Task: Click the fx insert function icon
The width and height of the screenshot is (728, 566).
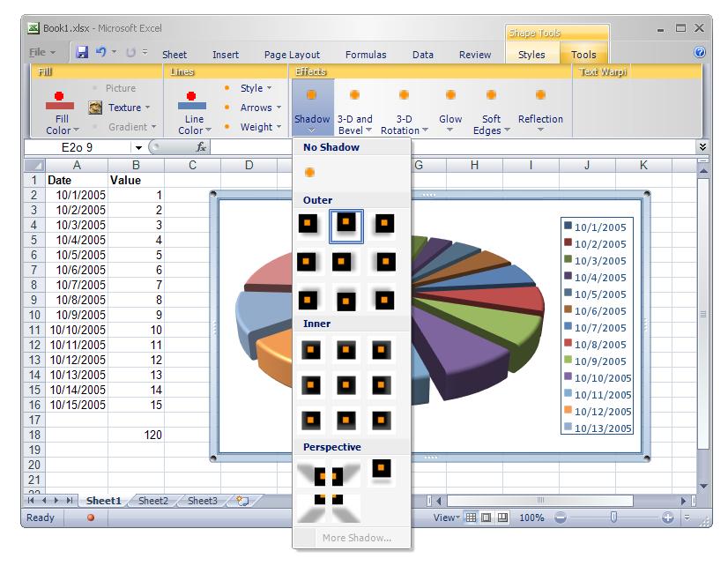Action: (x=201, y=147)
